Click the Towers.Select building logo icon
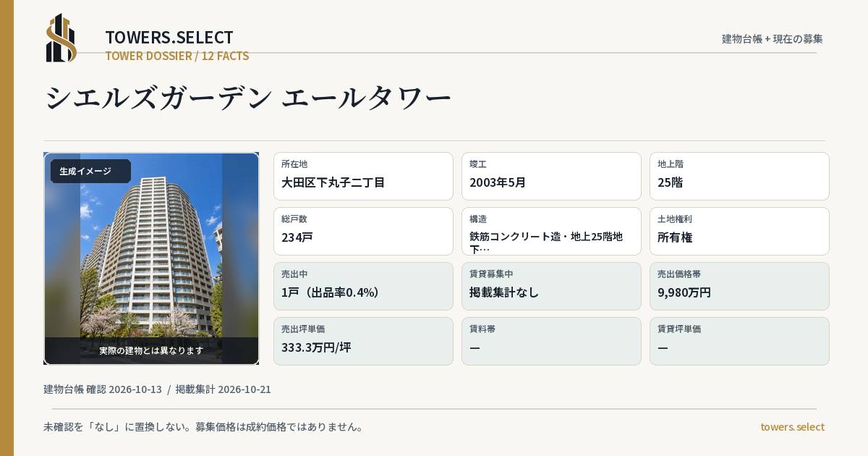868x456 pixels. [x=61, y=38]
